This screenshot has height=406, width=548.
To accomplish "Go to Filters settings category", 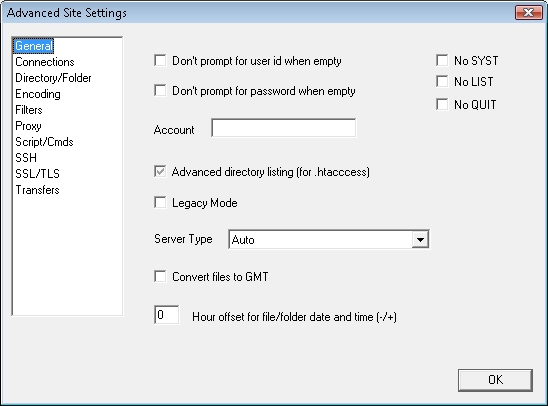I will coord(29,110).
